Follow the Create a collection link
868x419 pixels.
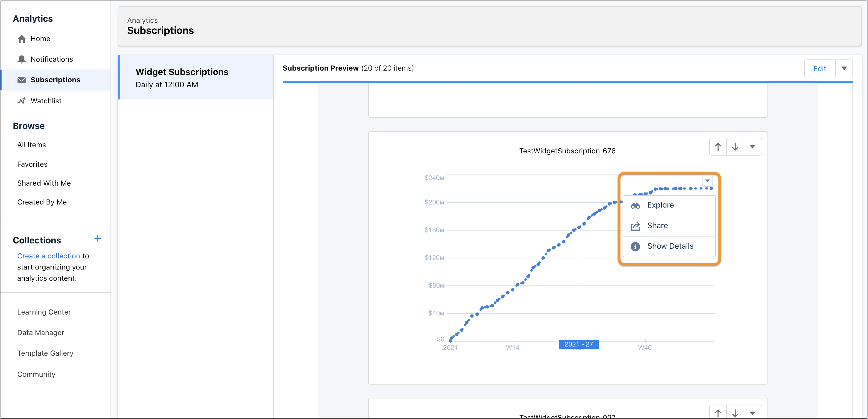(49, 256)
